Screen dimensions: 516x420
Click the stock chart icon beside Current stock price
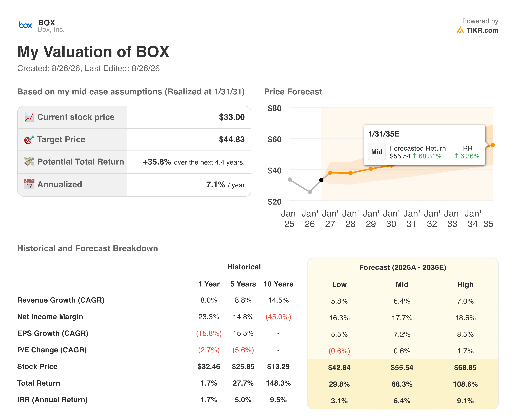[29, 117]
